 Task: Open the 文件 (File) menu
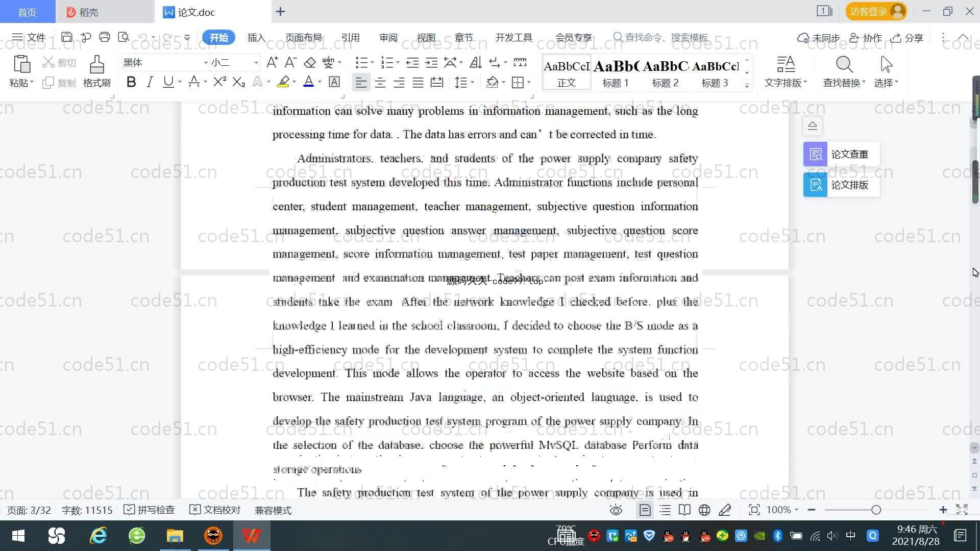pos(29,38)
